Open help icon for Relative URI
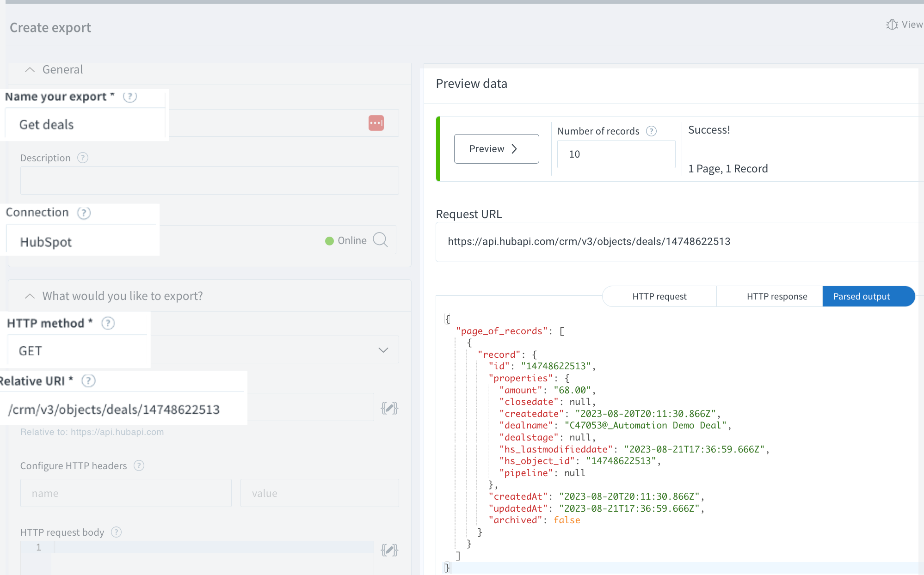924x575 pixels. click(88, 381)
